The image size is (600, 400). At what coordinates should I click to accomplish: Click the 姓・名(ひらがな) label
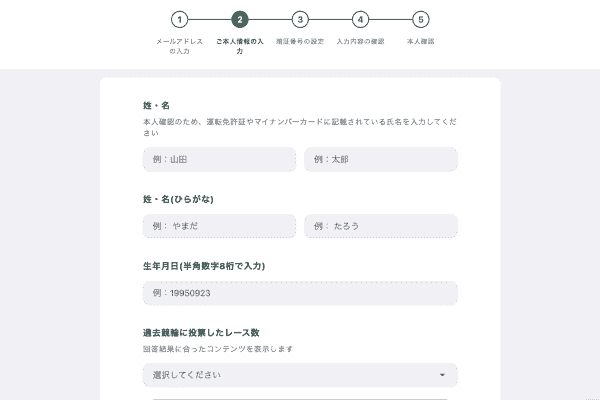[178, 199]
